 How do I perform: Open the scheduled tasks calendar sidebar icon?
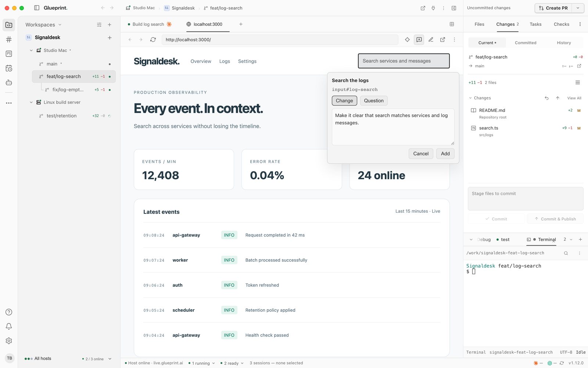point(9,68)
